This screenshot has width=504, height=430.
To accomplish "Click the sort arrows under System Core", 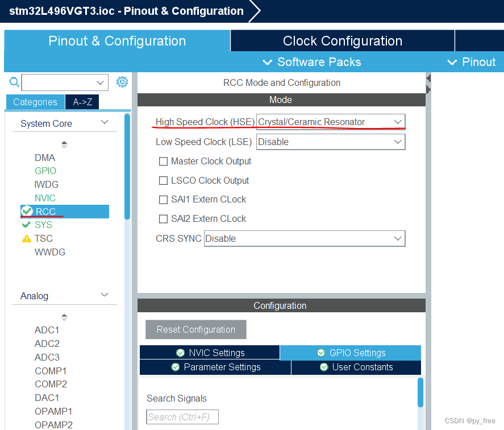I will pyautogui.click(x=64, y=144).
